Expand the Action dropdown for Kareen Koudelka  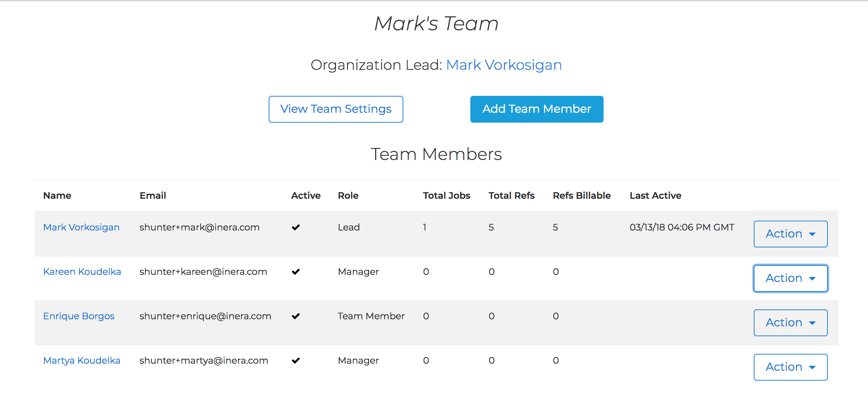tap(790, 278)
